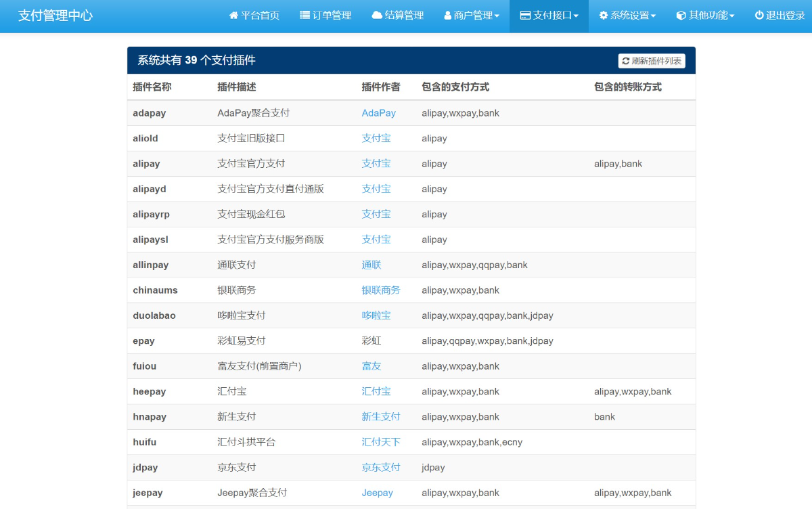Open the 哆啦宝 author link
This screenshot has width=812, height=509.
(x=376, y=315)
